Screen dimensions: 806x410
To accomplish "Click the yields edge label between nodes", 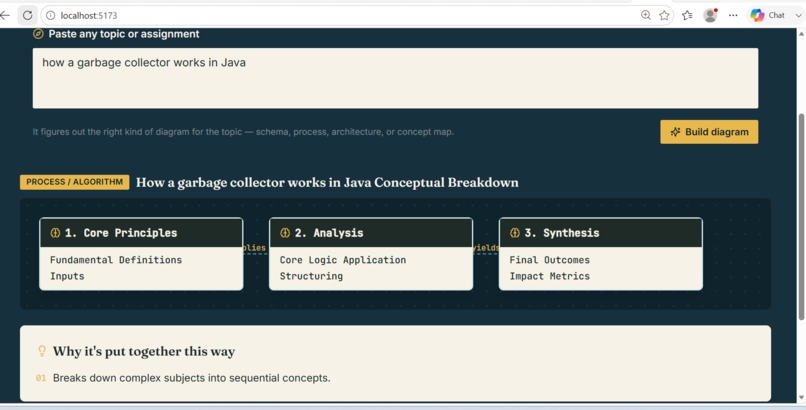I will tap(486, 248).
